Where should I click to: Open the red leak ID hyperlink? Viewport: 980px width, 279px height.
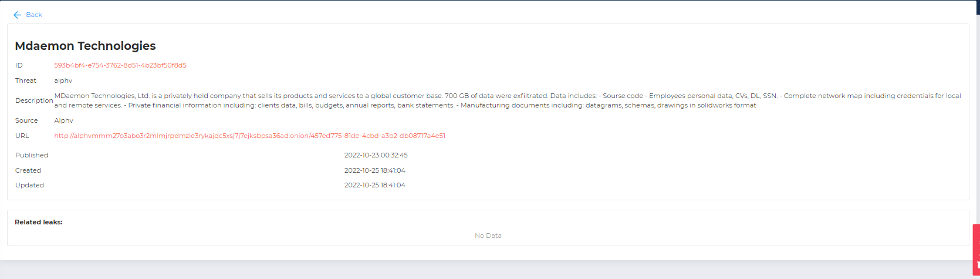click(120, 65)
